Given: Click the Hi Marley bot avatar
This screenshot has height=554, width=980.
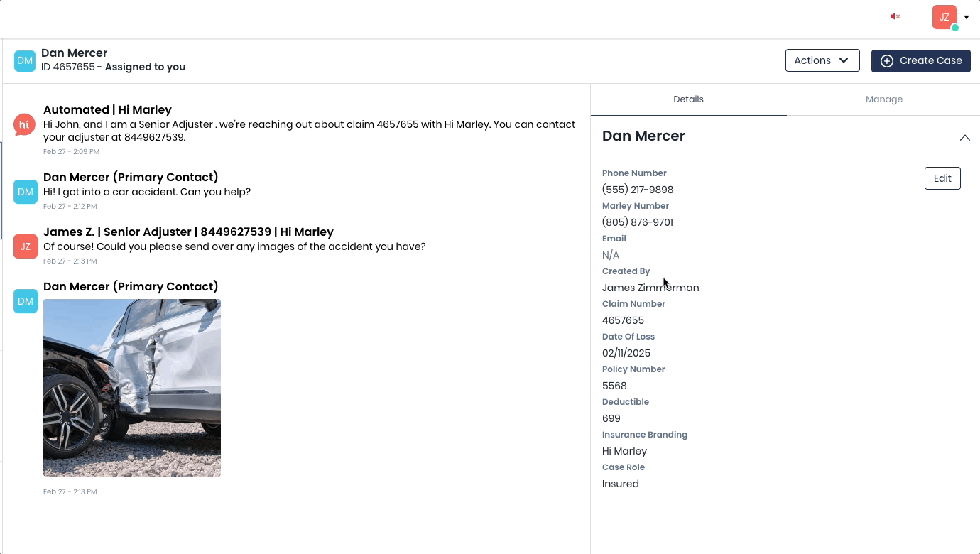Looking at the screenshot, I should (x=25, y=124).
